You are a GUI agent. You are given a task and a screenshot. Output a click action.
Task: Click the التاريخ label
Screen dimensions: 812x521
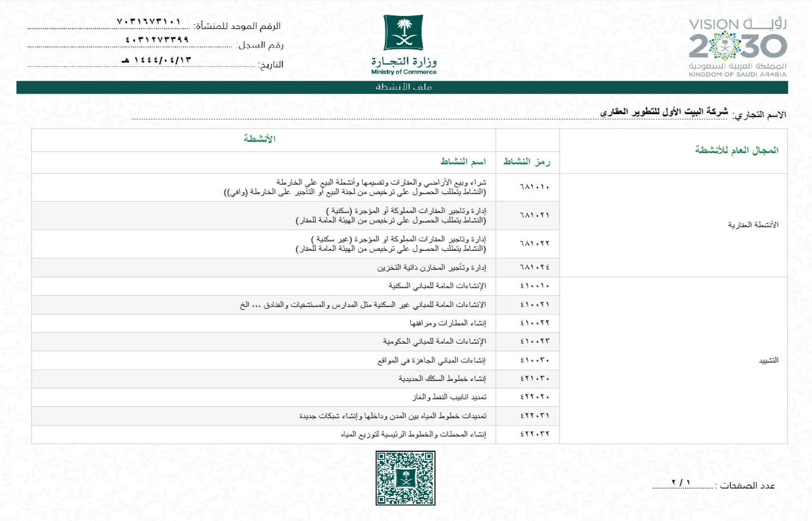[x=271, y=65]
